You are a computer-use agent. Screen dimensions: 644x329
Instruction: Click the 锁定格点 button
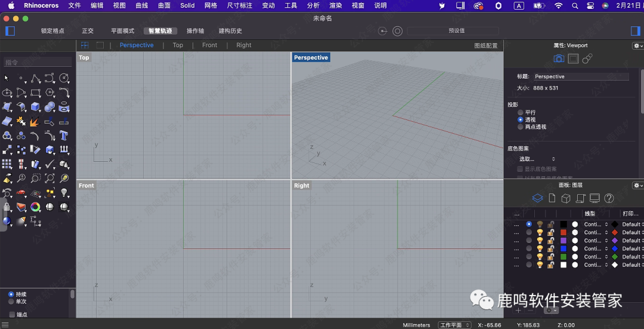point(52,31)
